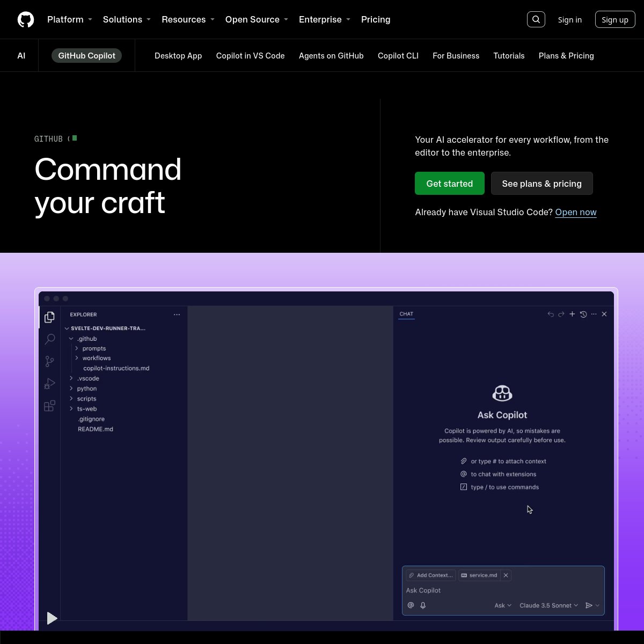644x644 pixels.
Task: Click the AI breadcrumb link
Action: pyautogui.click(x=21, y=56)
